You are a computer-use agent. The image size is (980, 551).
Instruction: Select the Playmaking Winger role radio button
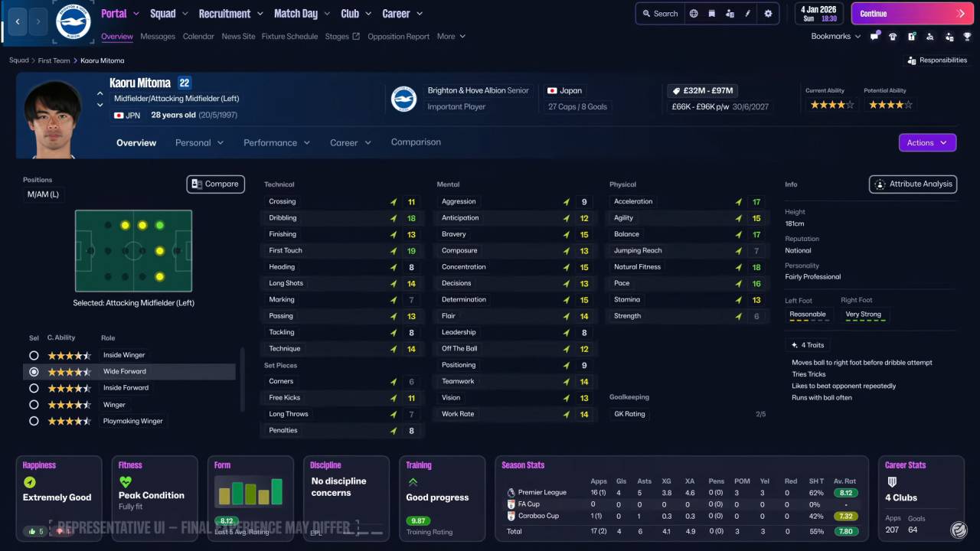(34, 421)
